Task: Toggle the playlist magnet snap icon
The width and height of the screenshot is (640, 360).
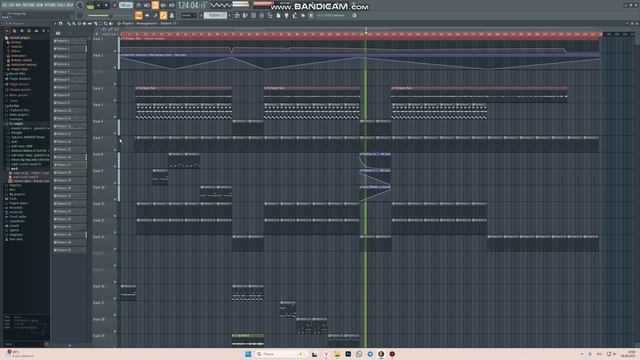Action: (60, 24)
